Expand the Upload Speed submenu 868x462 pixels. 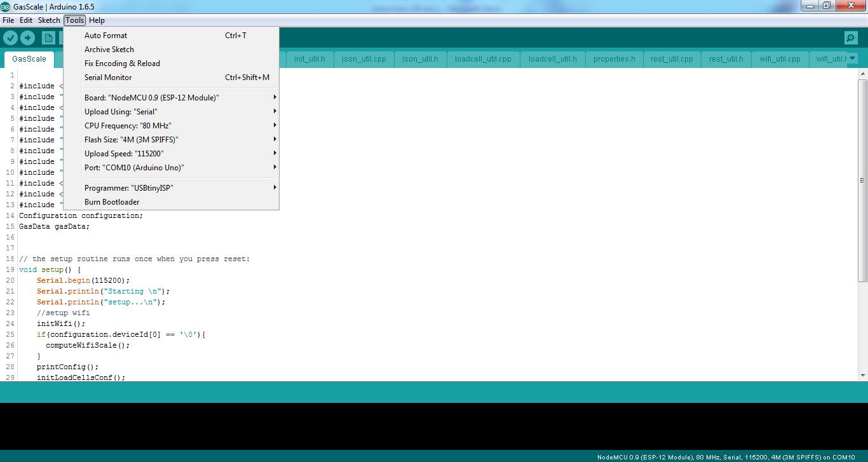pos(181,153)
